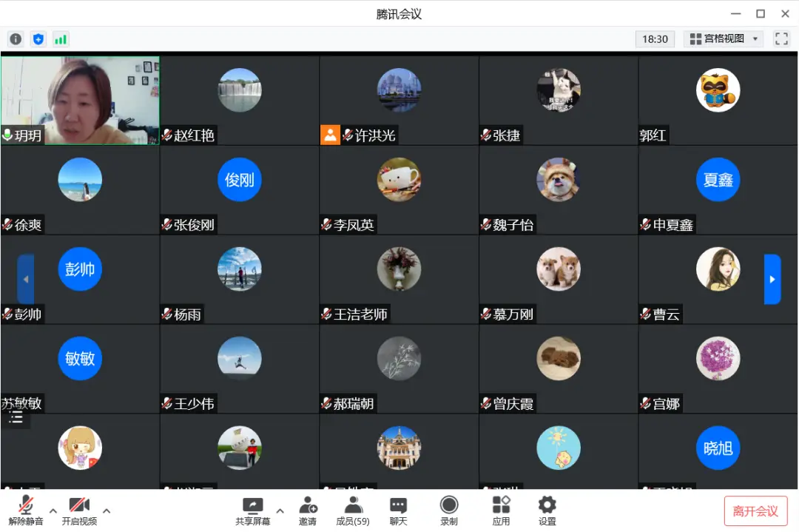Check the green network signal icon
Screen dimensions: 799x532
tap(61, 39)
